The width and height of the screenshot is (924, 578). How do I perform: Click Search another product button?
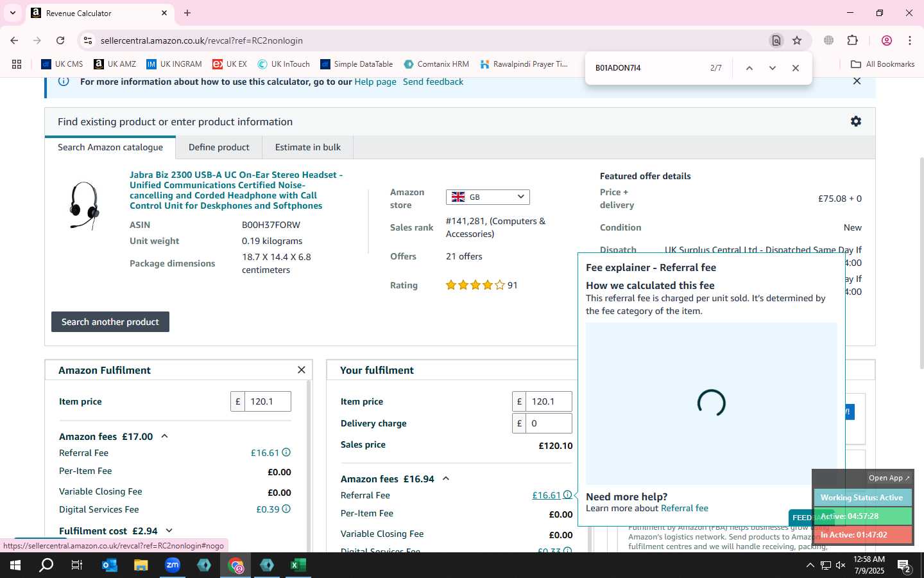click(x=110, y=322)
